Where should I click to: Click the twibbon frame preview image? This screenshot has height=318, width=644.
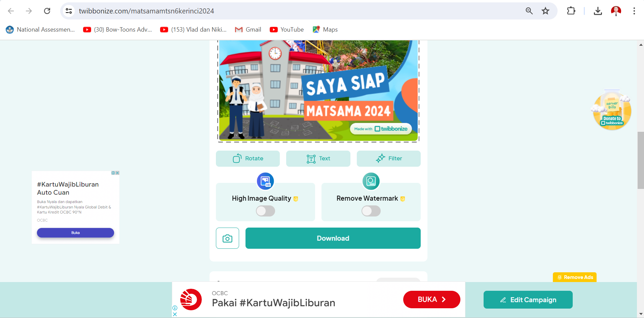[x=318, y=91]
